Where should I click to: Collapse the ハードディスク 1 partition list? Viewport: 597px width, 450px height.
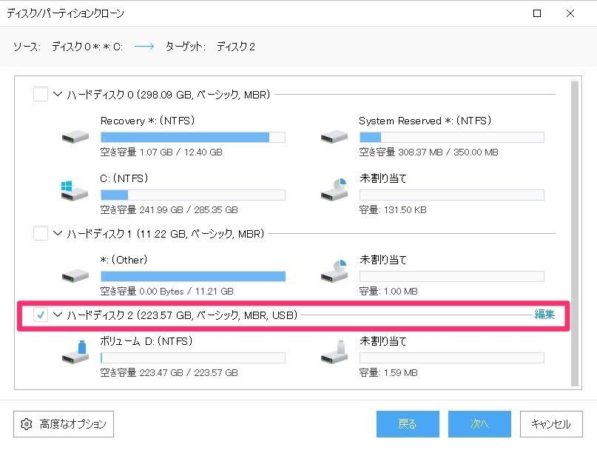[57, 233]
